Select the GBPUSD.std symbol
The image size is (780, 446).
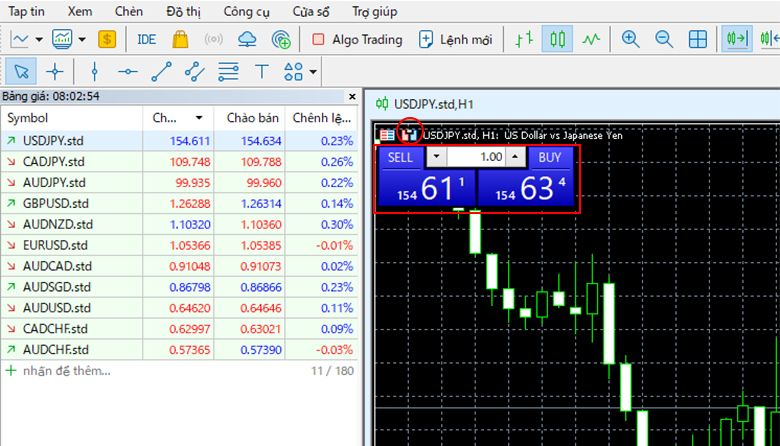[x=56, y=203]
